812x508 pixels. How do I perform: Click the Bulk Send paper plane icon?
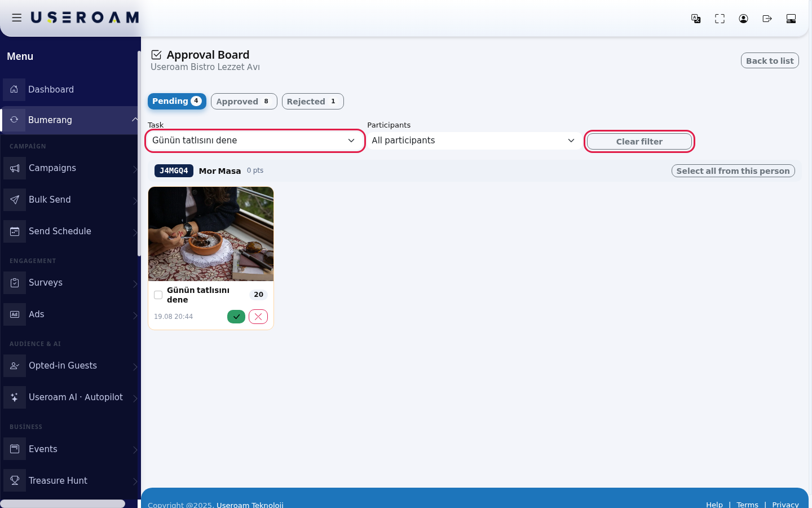(15, 200)
